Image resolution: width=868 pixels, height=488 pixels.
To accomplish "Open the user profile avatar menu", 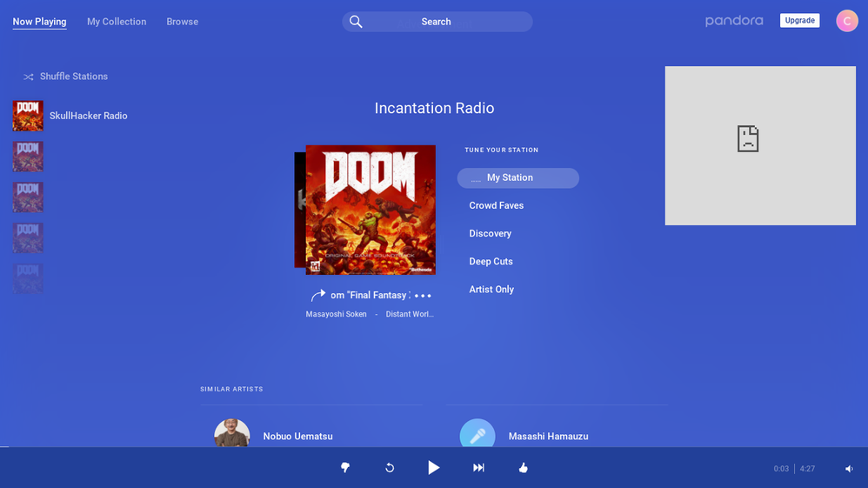I will (x=846, y=21).
